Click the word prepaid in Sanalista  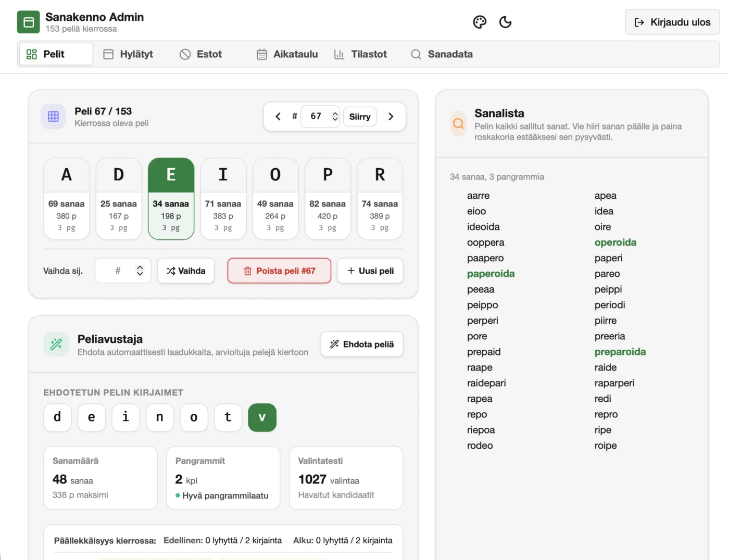pyautogui.click(x=484, y=352)
